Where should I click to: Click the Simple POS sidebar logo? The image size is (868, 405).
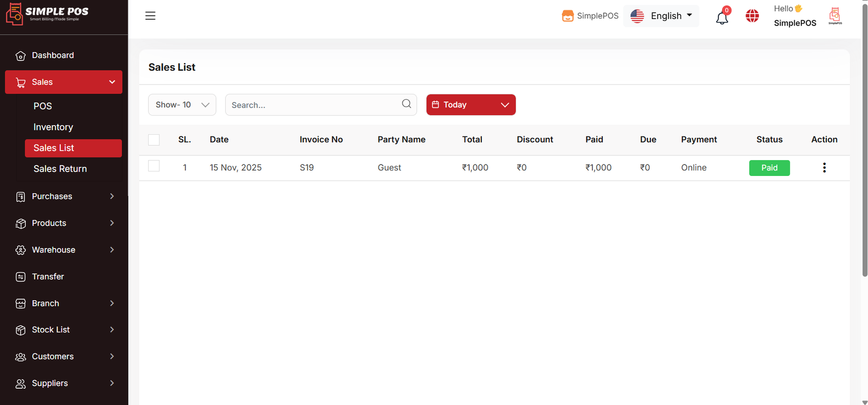pyautogui.click(x=47, y=14)
